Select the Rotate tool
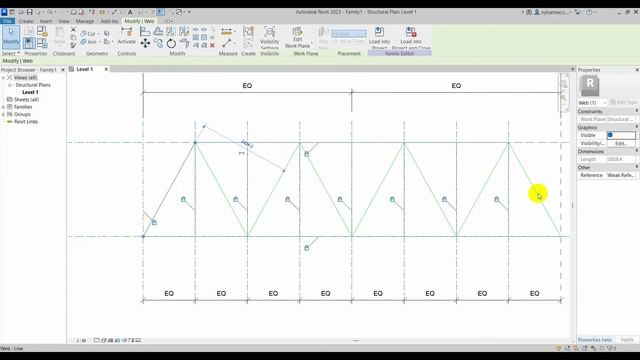 tap(171, 43)
